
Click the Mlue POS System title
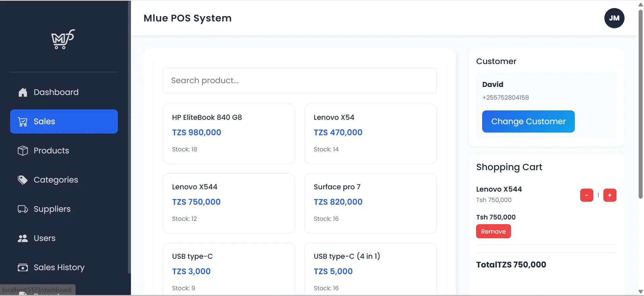[x=187, y=18]
